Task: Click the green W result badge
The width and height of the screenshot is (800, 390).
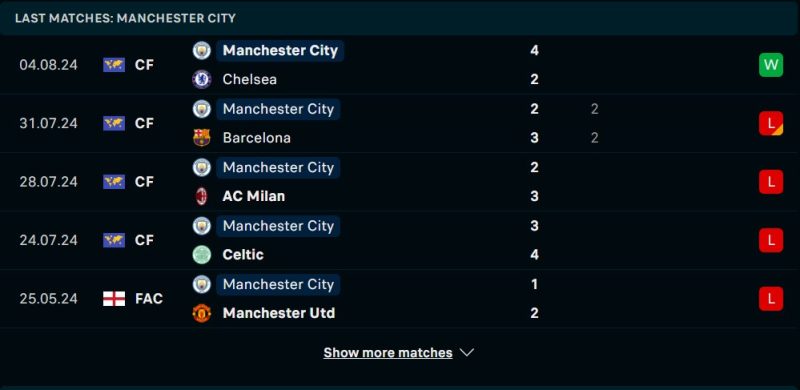Action: click(771, 65)
